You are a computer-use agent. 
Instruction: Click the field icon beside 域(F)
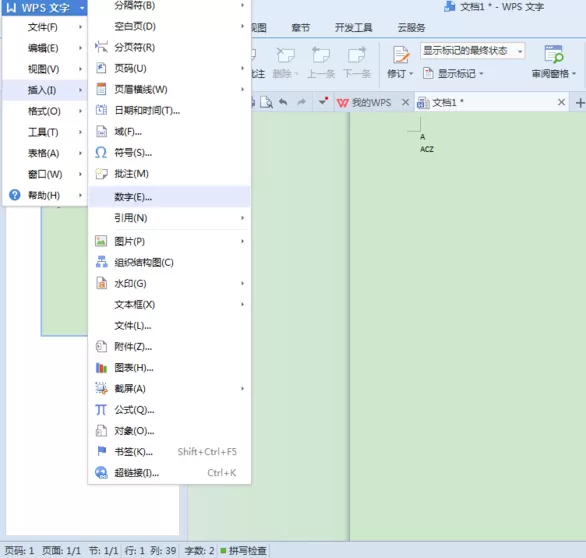tap(101, 131)
